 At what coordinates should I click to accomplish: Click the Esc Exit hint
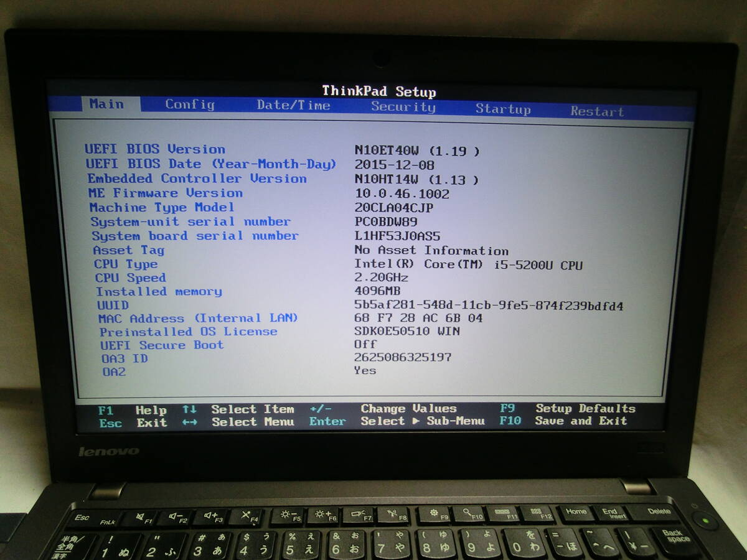133,423
